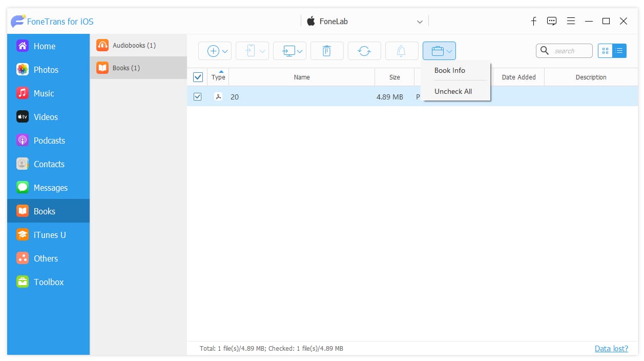Open the feedback chat bubble icon
The width and height of the screenshot is (644, 361).
click(552, 21)
